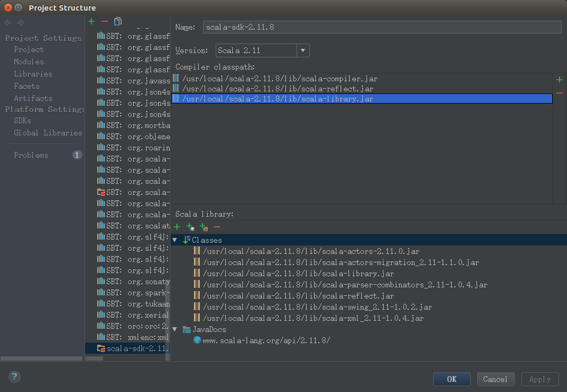Open Facets settings page

point(27,87)
